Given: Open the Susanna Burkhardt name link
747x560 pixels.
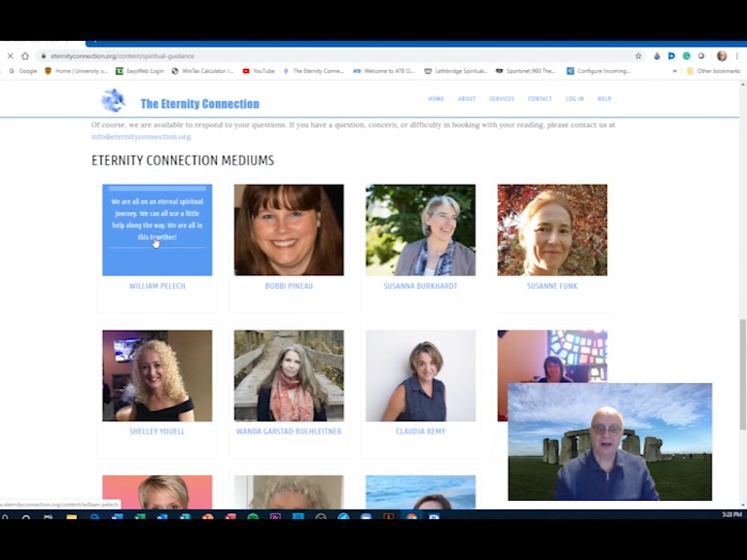Looking at the screenshot, I should (x=420, y=286).
